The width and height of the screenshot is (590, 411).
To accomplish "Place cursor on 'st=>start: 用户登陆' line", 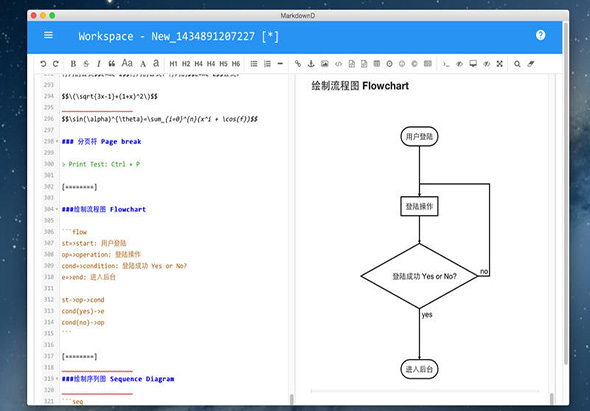I will click(x=94, y=243).
